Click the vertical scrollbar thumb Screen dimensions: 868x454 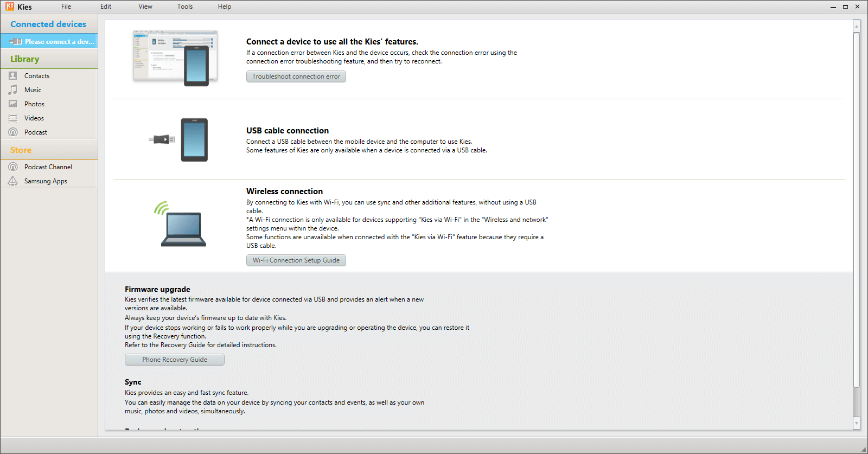pos(857,210)
